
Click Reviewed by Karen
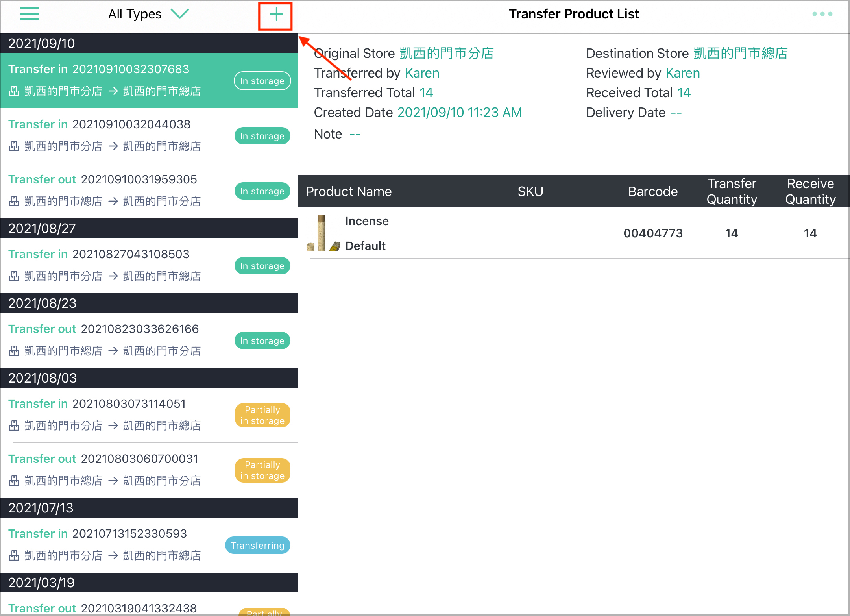pyautogui.click(x=683, y=73)
